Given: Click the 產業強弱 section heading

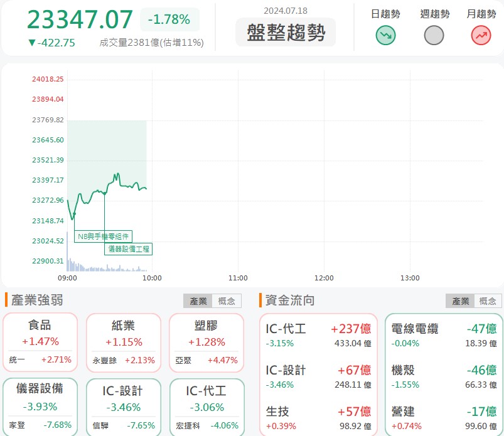Looking at the screenshot, I should tap(37, 300).
